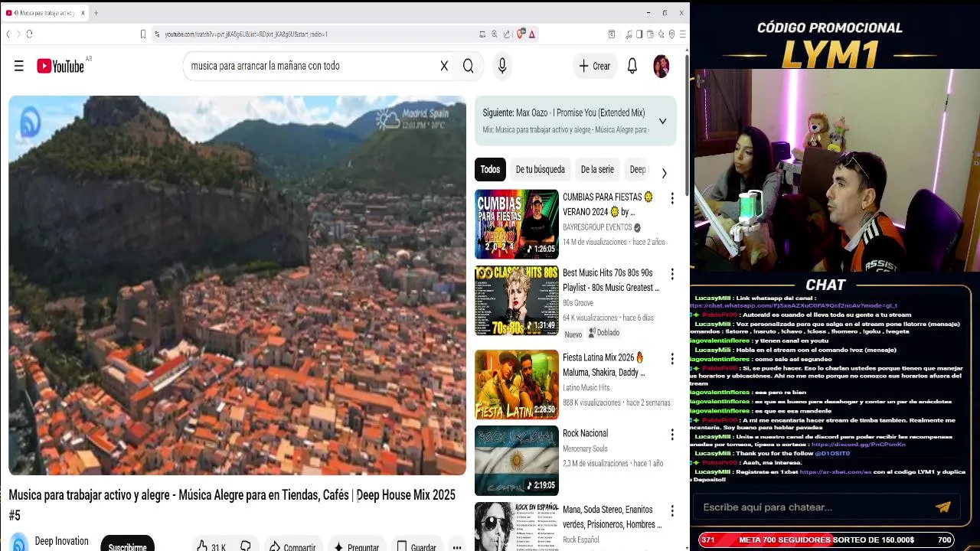
Task: Open the Rock Nacional mix thumbnail
Action: (x=517, y=461)
